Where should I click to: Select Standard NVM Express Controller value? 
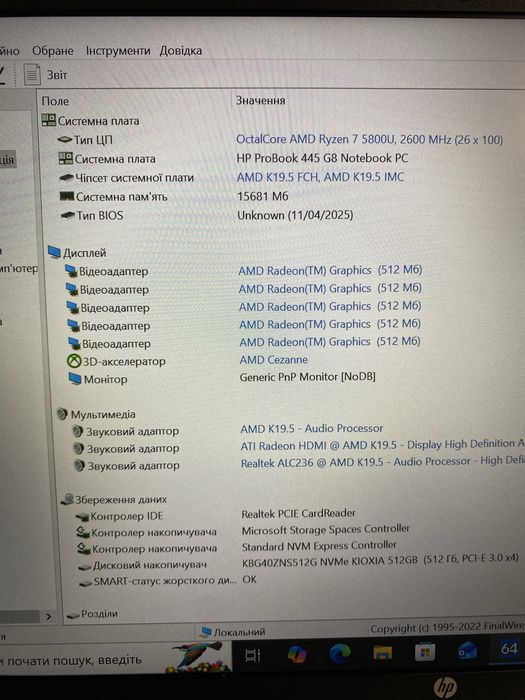pos(319,546)
